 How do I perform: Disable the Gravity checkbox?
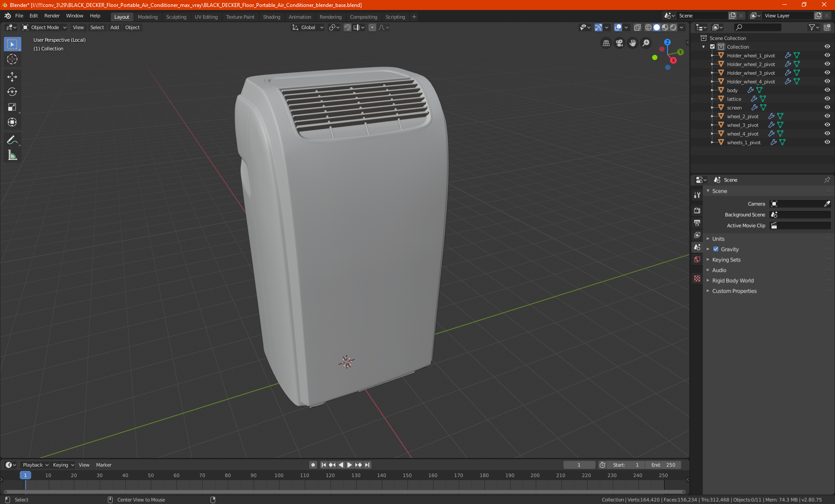(x=716, y=249)
